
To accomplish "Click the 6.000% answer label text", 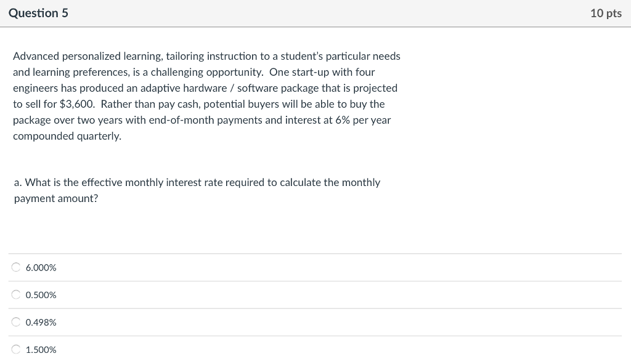I will pos(41,267).
